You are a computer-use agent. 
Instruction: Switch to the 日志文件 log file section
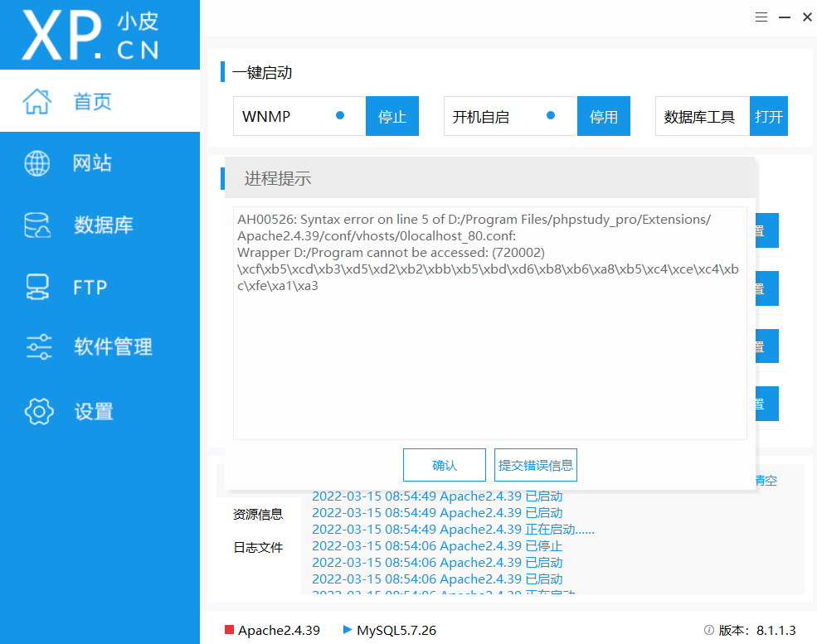click(258, 546)
